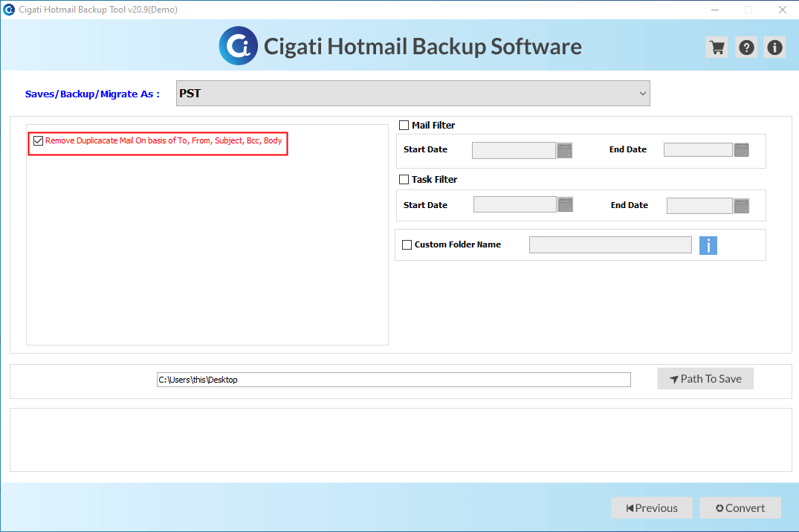Viewport: 799px width, 532px height.
Task: Click the Mail Filter End Date field
Action: (698, 150)
